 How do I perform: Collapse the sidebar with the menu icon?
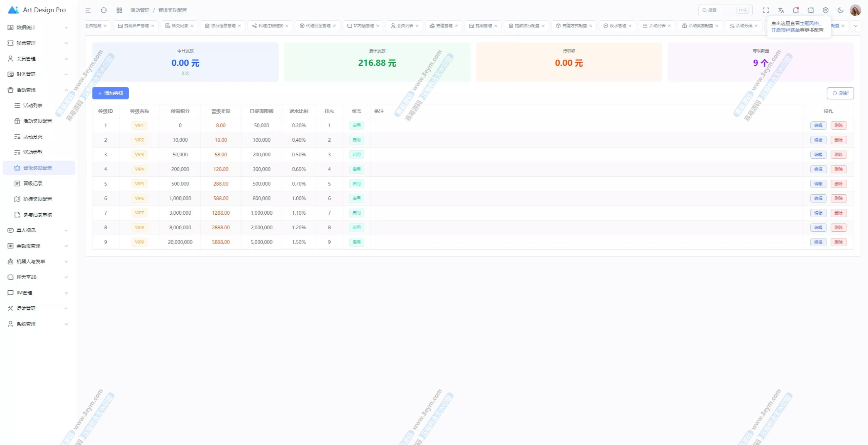pos(88,10)
